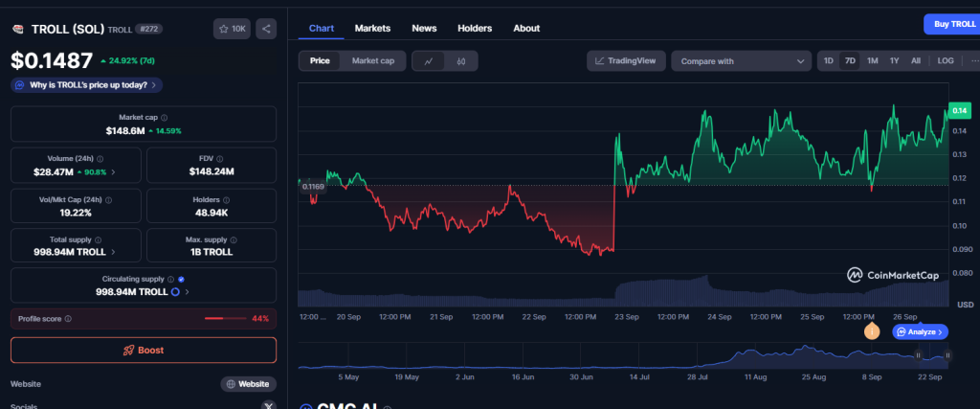Image resolution: width=980 pixels, height=409 pixels.
Task: Toggle the LOG scale option
Action: click(x=946, y=61)
